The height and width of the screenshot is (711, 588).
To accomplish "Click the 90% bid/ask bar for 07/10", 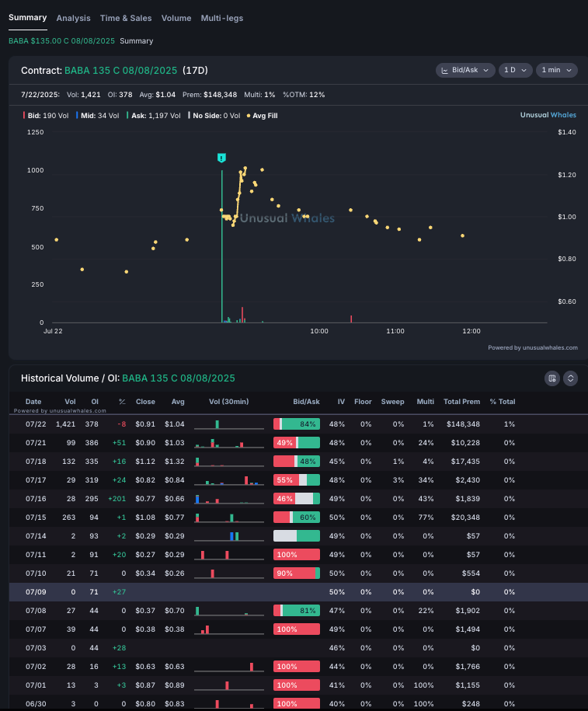I will [297, 573].
